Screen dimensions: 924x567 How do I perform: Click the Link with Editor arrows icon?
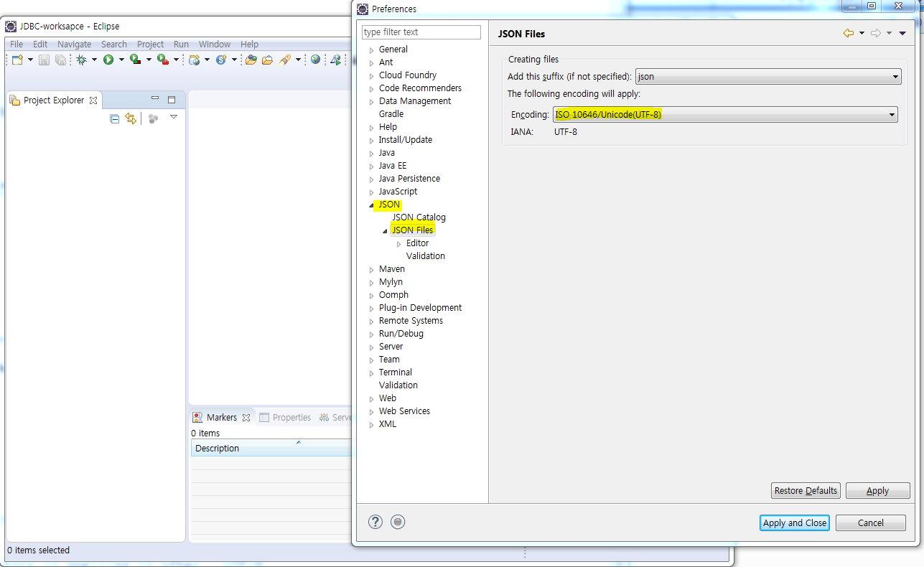[x=131, y=118]
